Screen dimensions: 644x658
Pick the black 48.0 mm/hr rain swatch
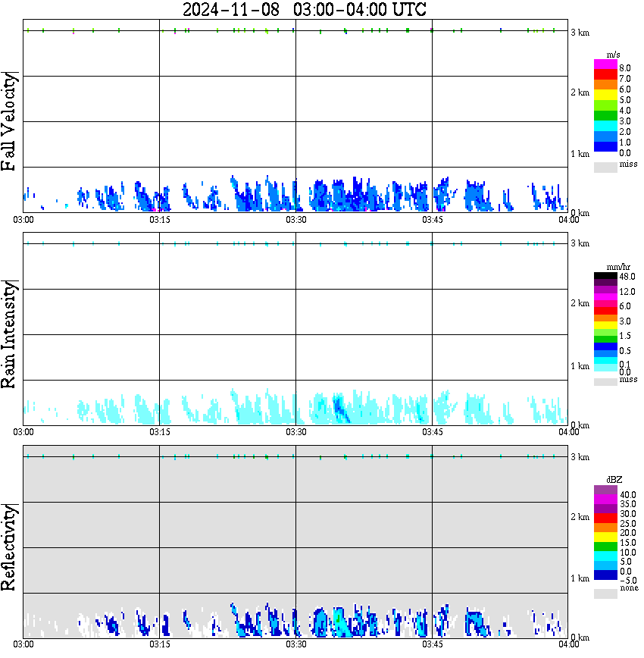(605, 276)
